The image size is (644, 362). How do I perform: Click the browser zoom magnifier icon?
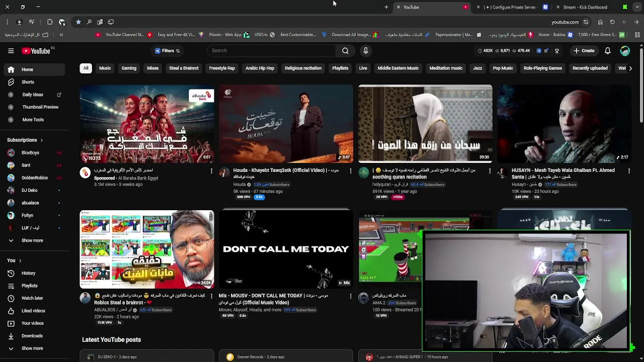pos(89,22)
